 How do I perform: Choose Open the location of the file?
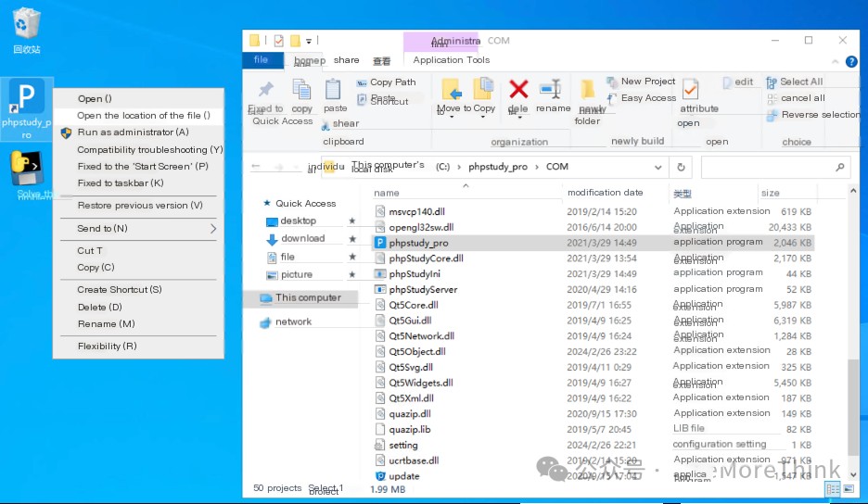[x=138, y=116]
